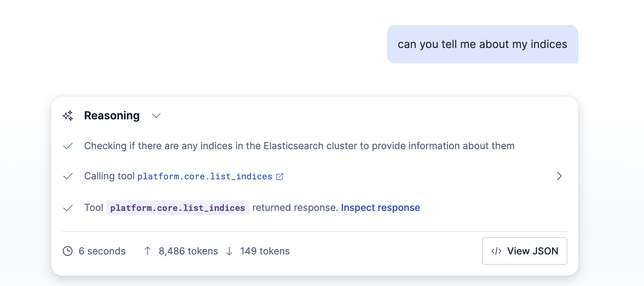The image size is (644, 286).
Task: Click the purple platform.core.list_indices badge
Action: [177, 208]
